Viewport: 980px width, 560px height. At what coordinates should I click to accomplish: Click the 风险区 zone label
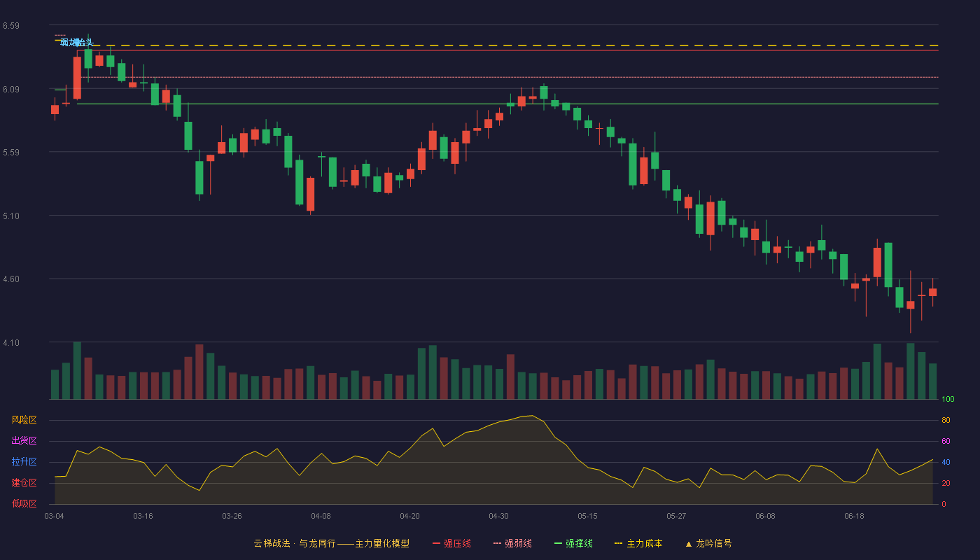[24, 420]
